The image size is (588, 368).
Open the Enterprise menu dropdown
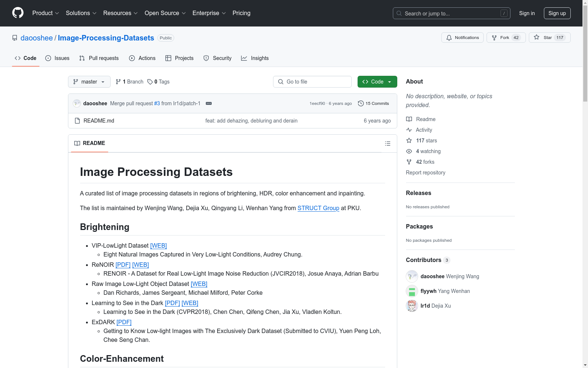(x=209, y=13)
